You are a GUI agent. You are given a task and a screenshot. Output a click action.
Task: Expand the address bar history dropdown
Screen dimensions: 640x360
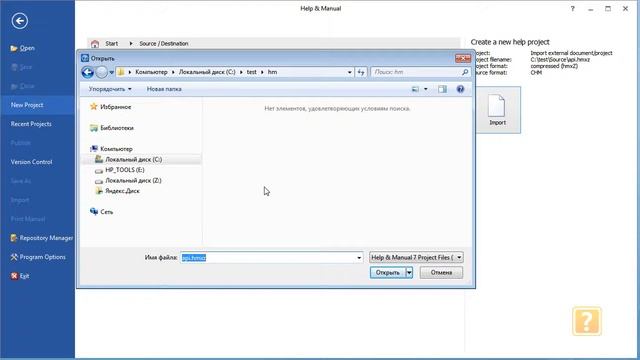(x=349, y=72)
